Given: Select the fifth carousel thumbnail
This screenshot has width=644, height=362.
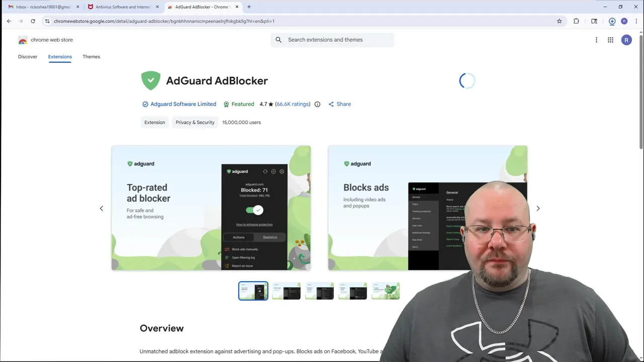Looking at the screenshot, I should [386, 291].
